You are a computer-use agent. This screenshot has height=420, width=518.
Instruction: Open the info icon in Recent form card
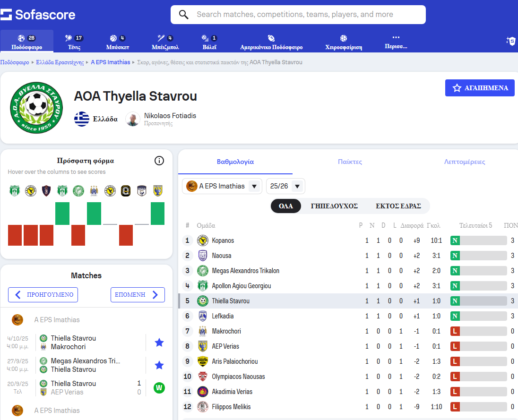[159, 161]
